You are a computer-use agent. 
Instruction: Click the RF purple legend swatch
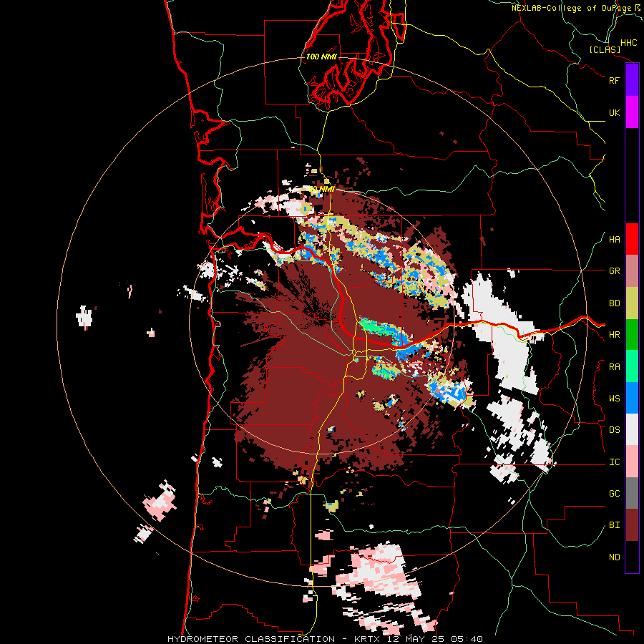632,80
